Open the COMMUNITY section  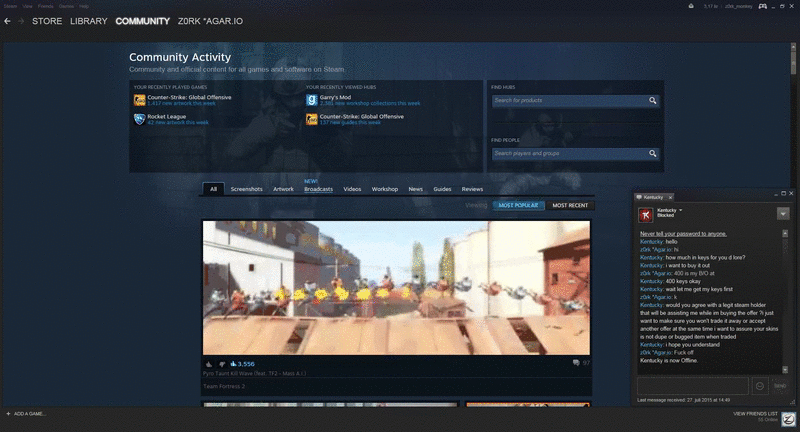[142, 21]
